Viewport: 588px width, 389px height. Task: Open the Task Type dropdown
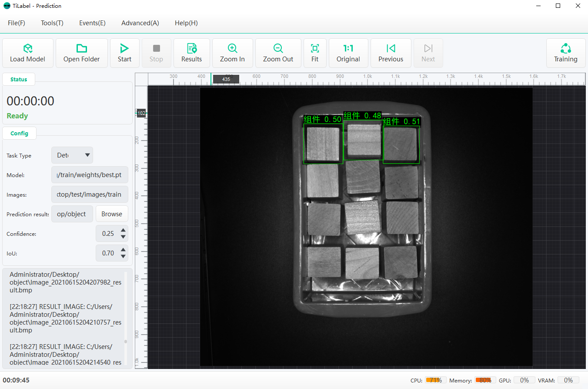(x=72, y=155)
